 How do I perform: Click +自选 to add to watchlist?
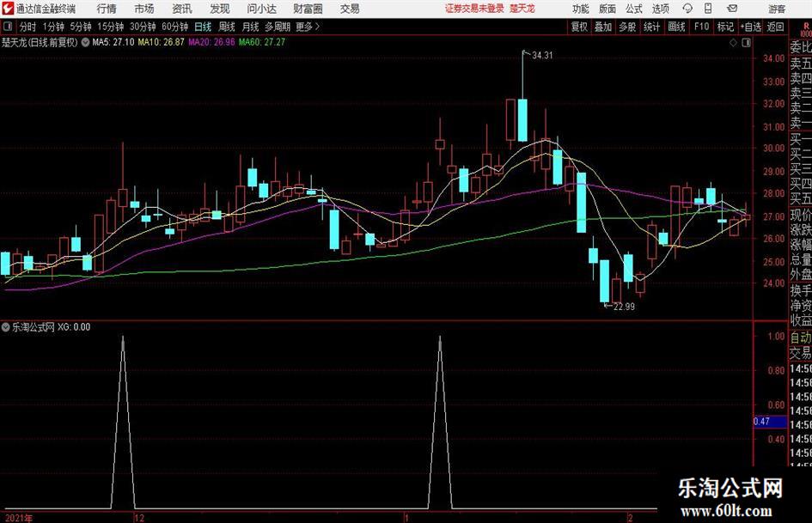click(x=750, y=27)
